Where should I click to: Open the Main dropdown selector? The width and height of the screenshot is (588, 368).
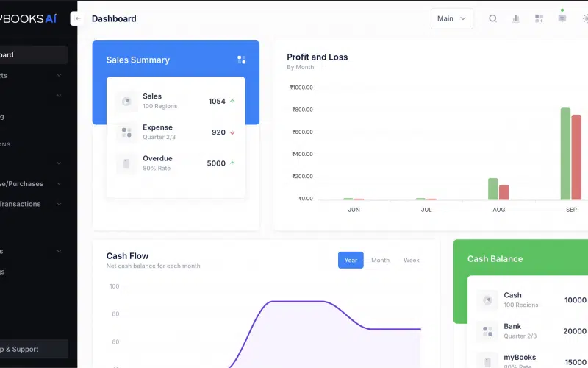(x=451, y=18)
